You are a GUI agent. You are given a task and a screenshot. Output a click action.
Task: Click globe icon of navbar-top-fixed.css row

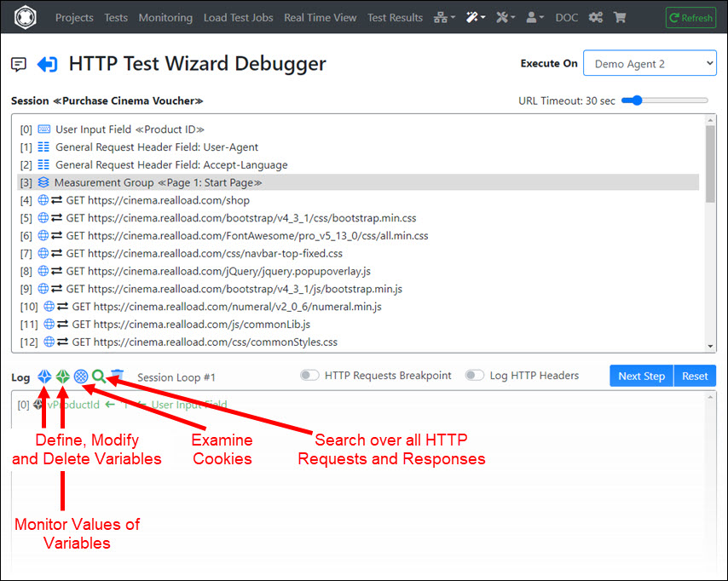(x=43, y=253)
